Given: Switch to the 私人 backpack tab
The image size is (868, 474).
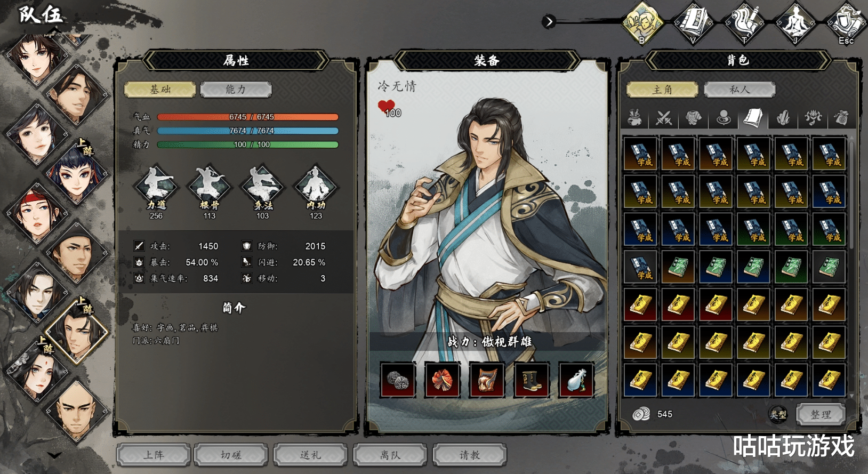Looking at the screenshot, I should point(740,90).
